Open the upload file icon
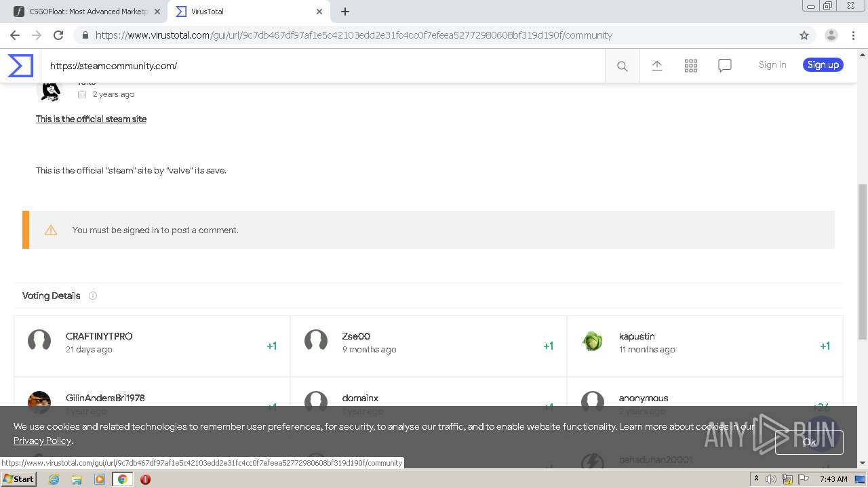 pyautogui.click(x=656, y=66)
